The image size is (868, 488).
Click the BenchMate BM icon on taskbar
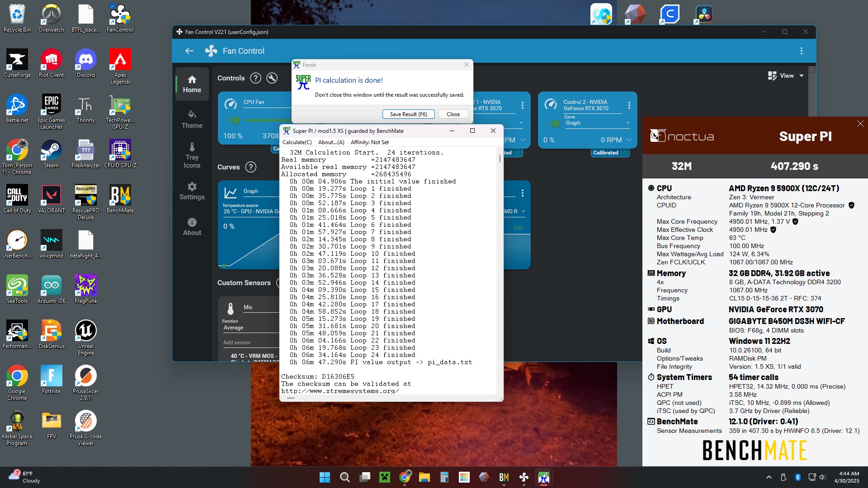(504, 477)
